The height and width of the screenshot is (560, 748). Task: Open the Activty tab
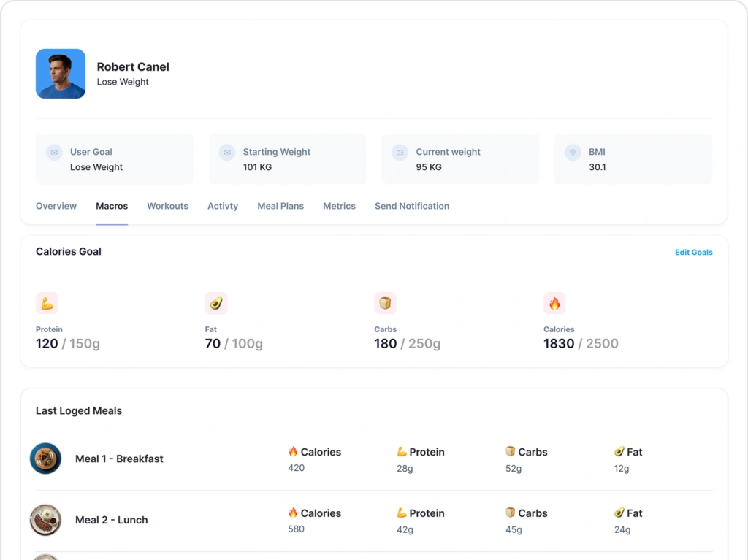pyautogui.click(x=223, y=206)
